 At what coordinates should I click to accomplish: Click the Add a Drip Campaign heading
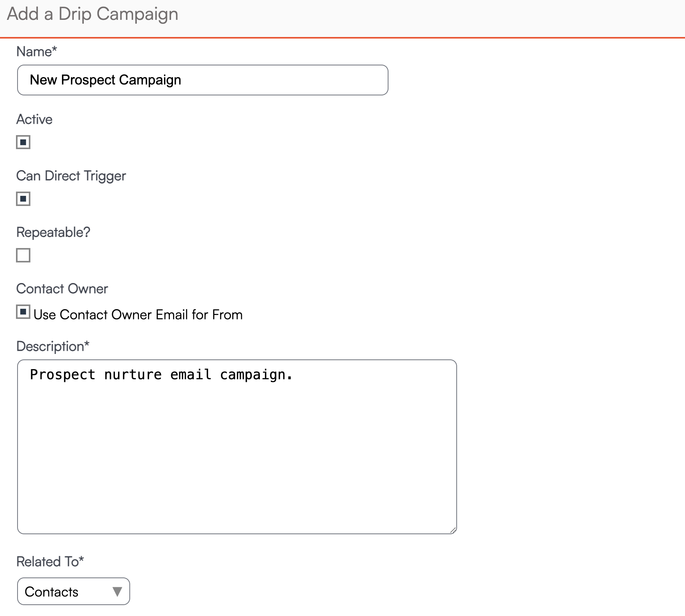(93, 14)
